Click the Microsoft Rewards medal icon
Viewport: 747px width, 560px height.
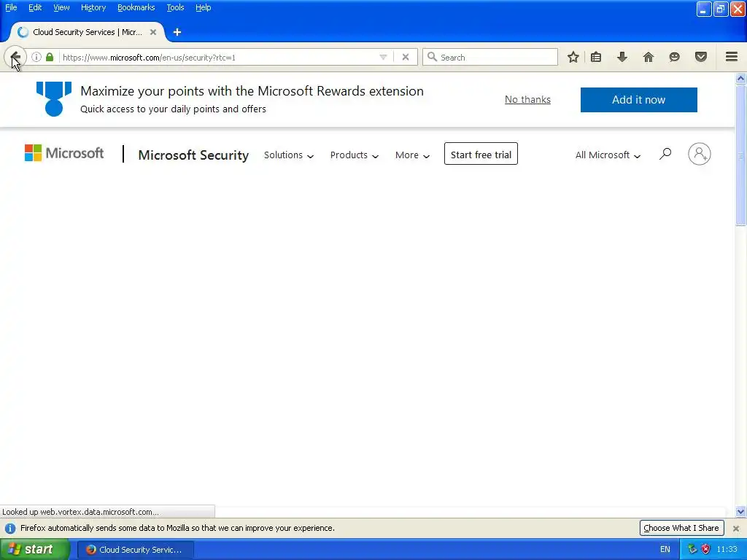pyautogui.click(x=54, y=99)
